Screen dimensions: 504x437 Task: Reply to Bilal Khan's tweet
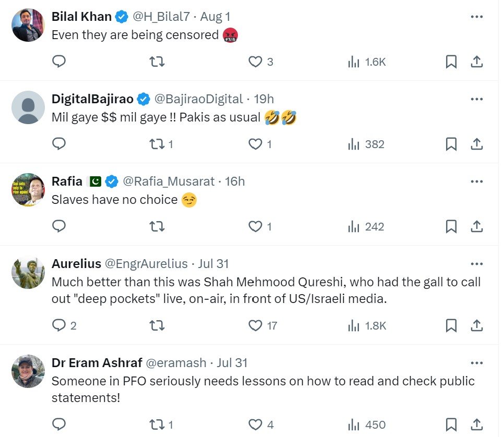[x=59, y=62]
